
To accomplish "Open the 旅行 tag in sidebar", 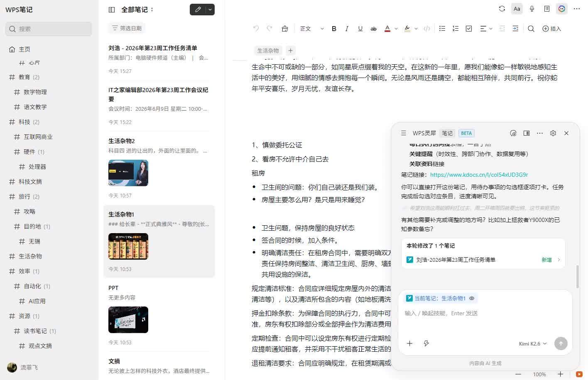I will coord(24,197).
